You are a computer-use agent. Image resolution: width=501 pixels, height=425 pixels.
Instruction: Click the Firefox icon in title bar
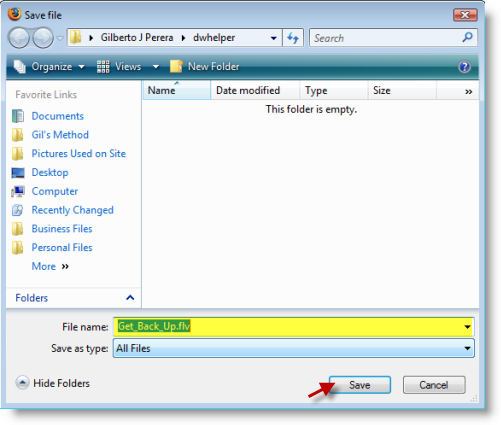(x=14, y=14)
